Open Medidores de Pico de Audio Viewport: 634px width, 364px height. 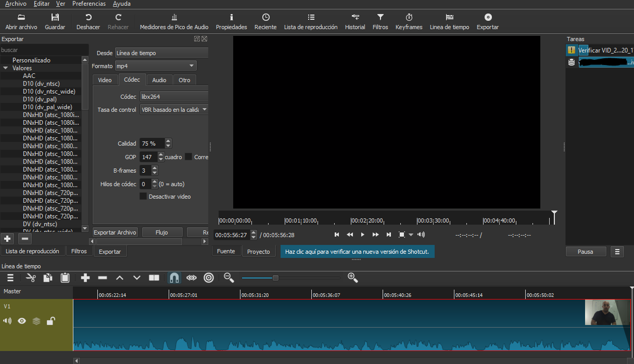click(174, 21)
